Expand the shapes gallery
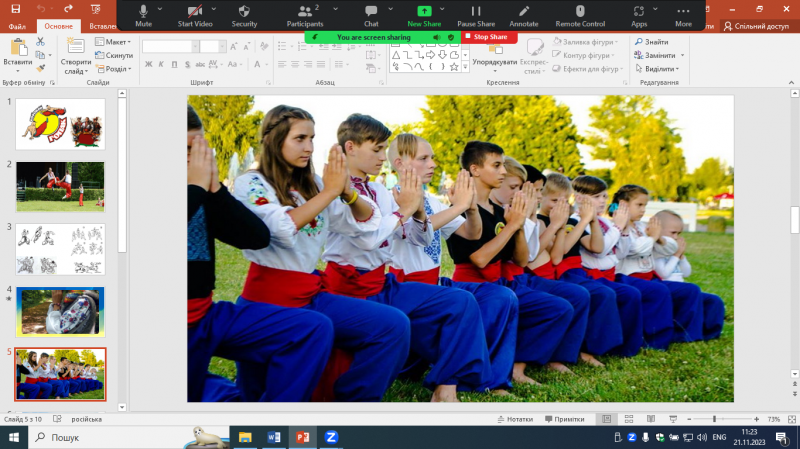 (465, 67)
